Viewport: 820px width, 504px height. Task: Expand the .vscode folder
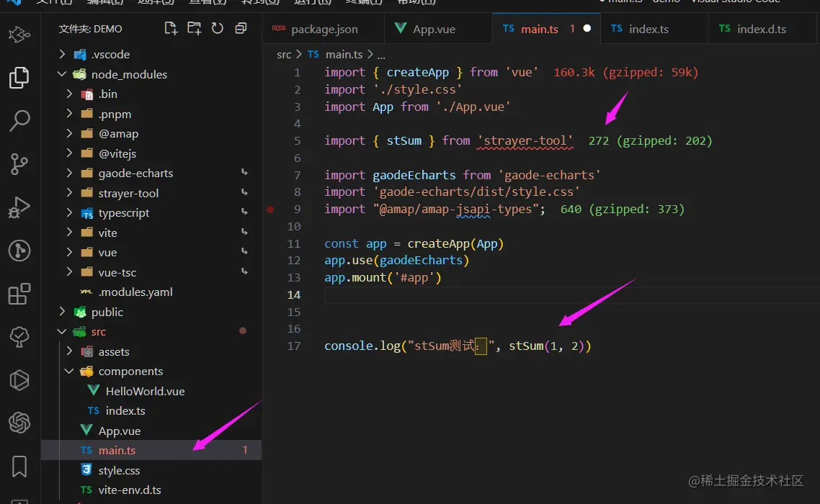[62, 54]
